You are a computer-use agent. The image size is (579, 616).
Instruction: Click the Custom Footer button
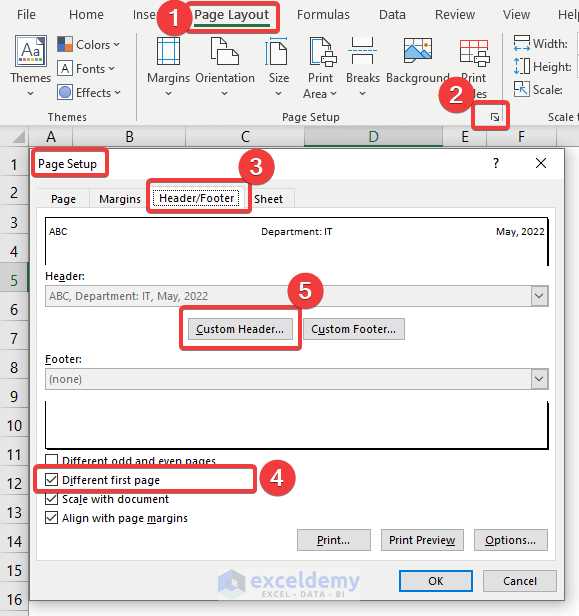354,329
